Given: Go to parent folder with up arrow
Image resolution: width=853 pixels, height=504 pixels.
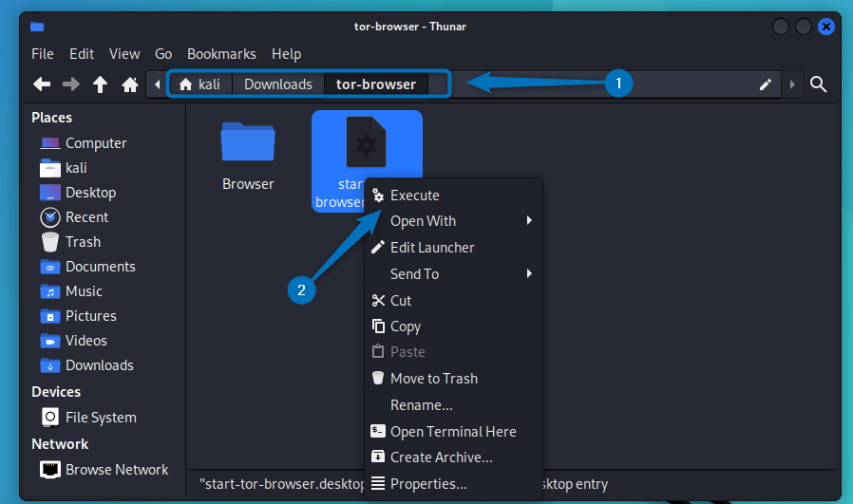Looking at the screenshot, I should [100, 84].
